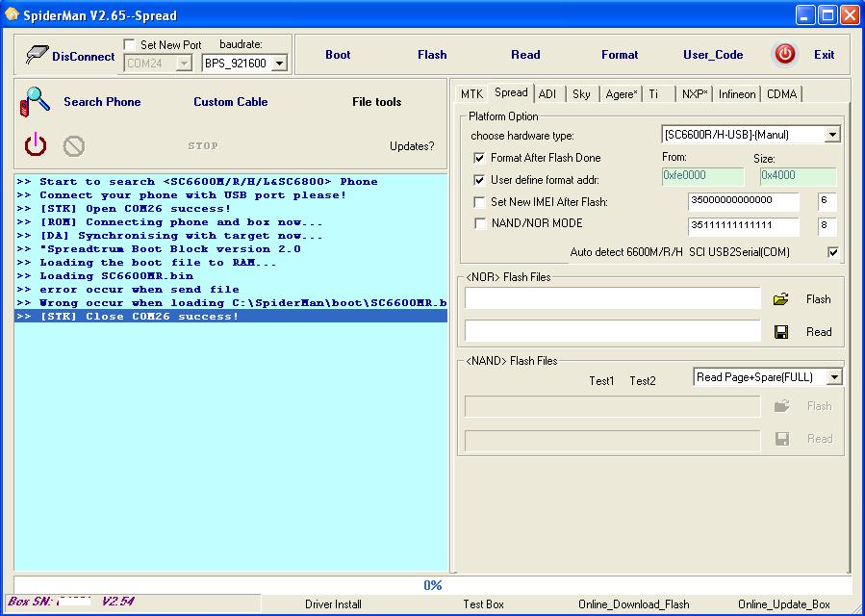This screenshot has width=865, height=616.
Task: Click the NOR Flash button
Action: click(x=818, y=299)
